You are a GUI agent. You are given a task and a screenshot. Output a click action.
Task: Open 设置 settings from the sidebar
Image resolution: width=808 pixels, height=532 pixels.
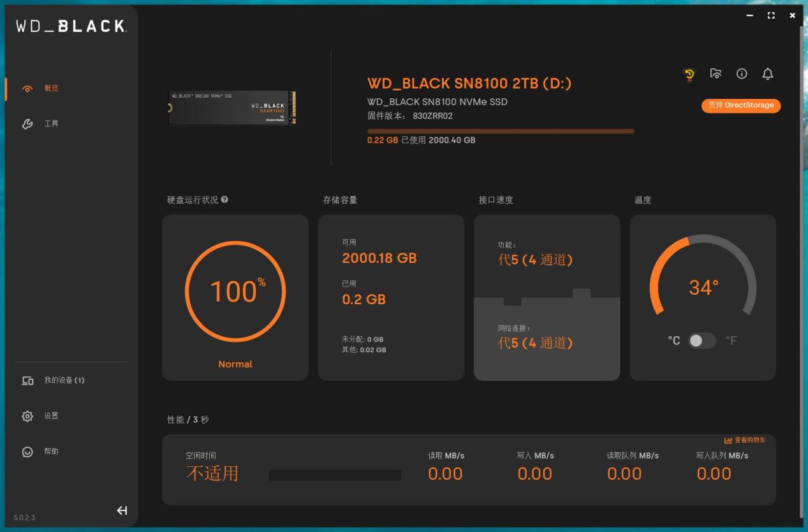51,416
